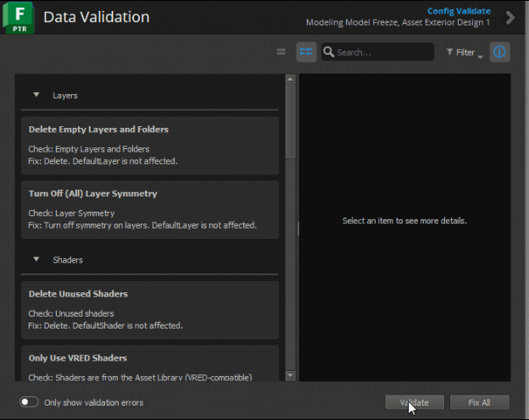The image size is (529, 420).
Task: Click the right chevron arrow in header
Action: coord(510,18)
